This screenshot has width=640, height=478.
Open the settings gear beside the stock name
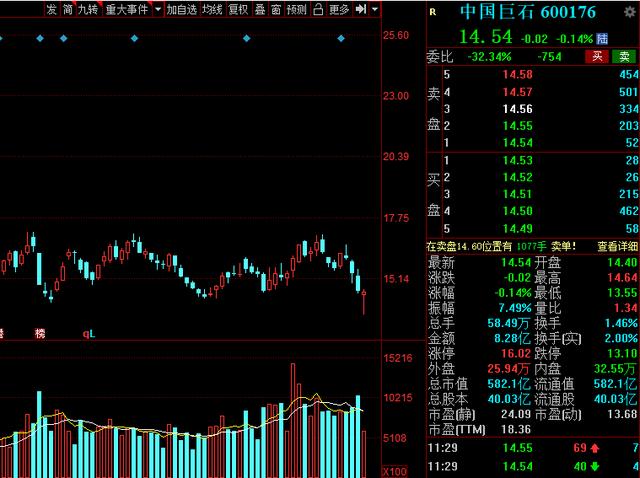[630, 12]
